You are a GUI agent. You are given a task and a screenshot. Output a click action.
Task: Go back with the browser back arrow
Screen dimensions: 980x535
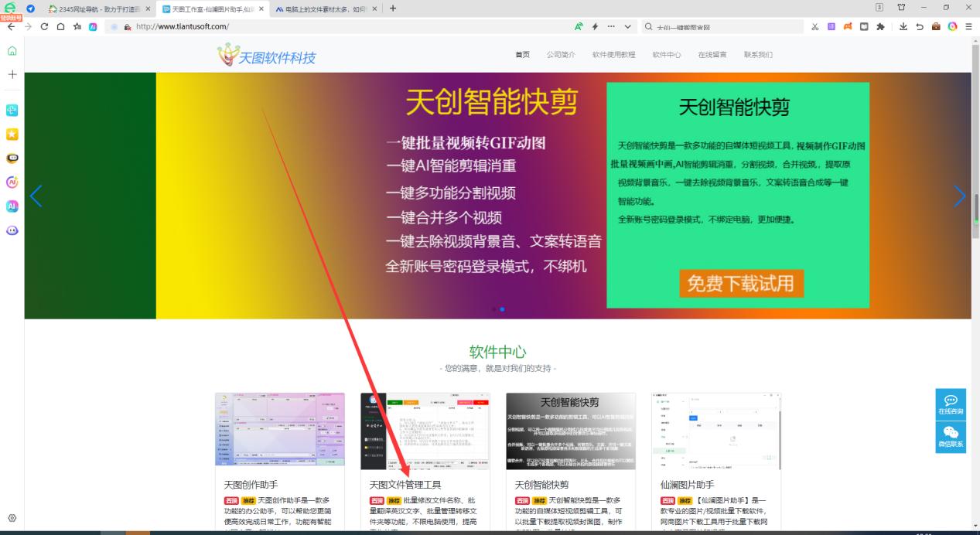pos(11,26)
